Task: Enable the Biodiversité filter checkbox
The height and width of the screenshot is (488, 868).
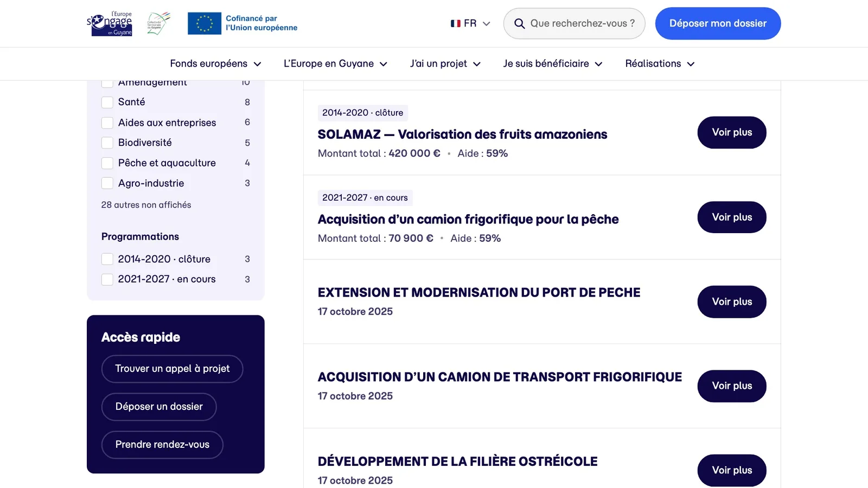Action: [107, 143]
